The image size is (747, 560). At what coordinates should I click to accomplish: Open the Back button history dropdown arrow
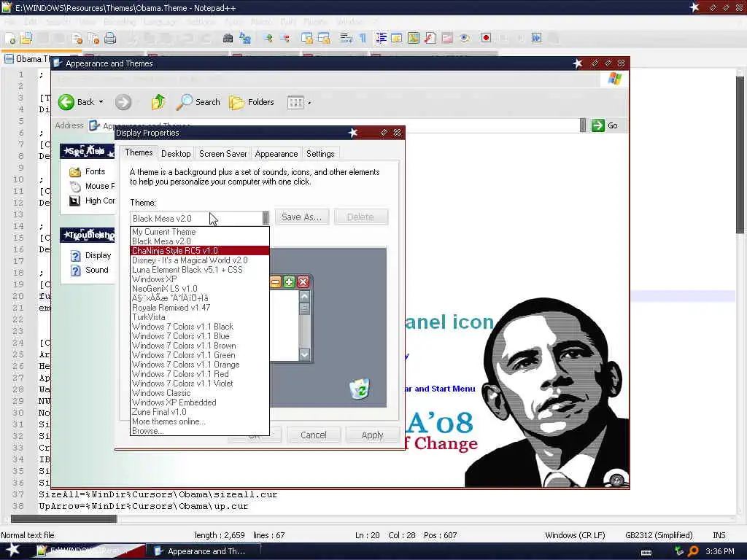coord(101,102)
